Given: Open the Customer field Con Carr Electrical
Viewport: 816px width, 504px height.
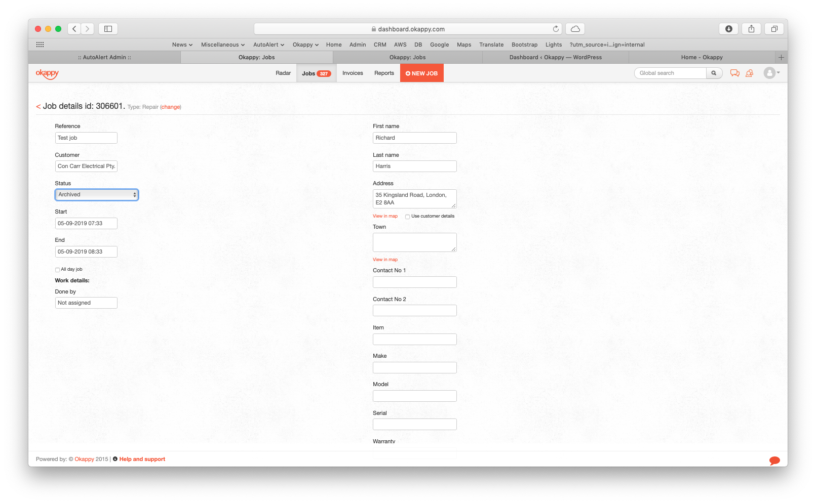Looking at the screenshot, I should (x=86, y=166).
